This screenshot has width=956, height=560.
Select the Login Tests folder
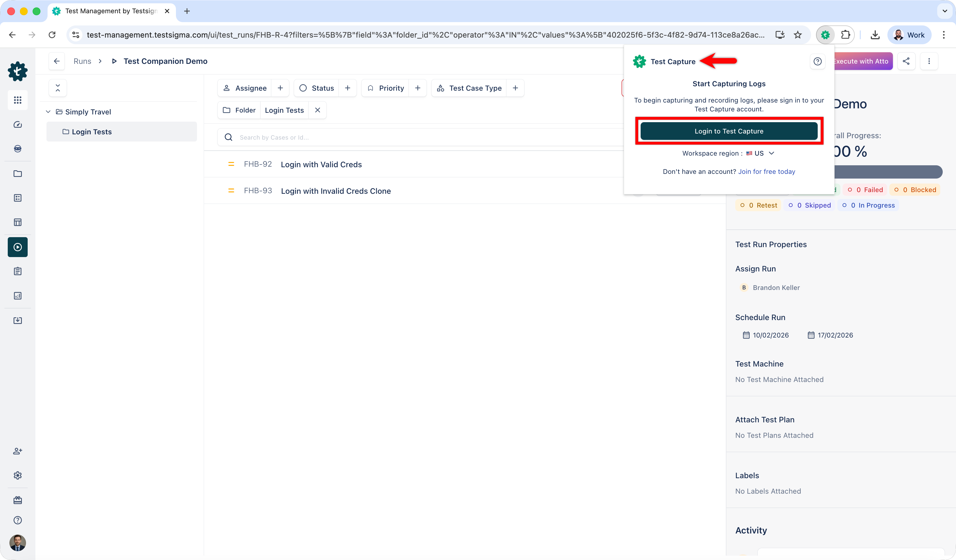coord(92,132)
